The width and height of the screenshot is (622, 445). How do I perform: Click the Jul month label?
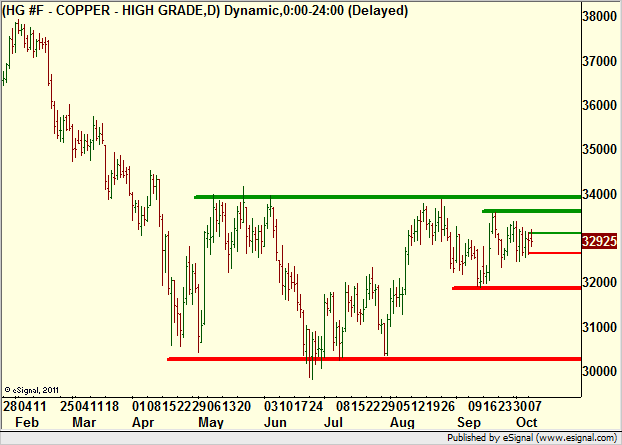(333, 422)
